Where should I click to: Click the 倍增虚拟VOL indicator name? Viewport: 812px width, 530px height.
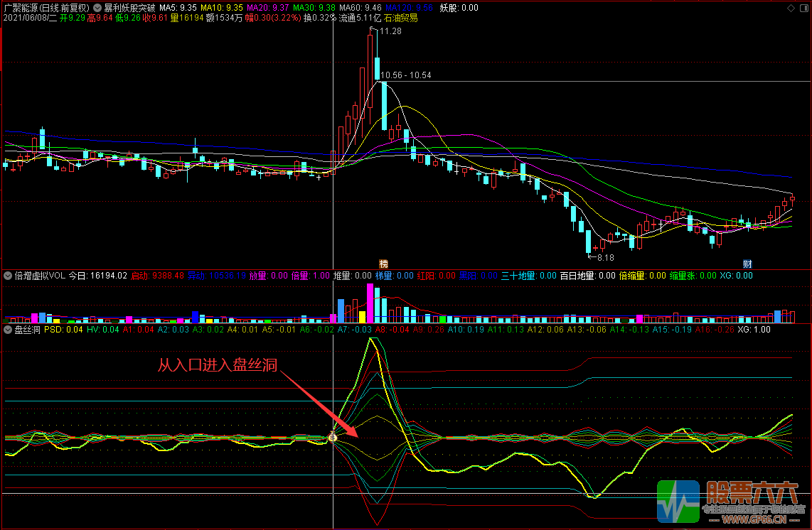click(x=40, y=276)
